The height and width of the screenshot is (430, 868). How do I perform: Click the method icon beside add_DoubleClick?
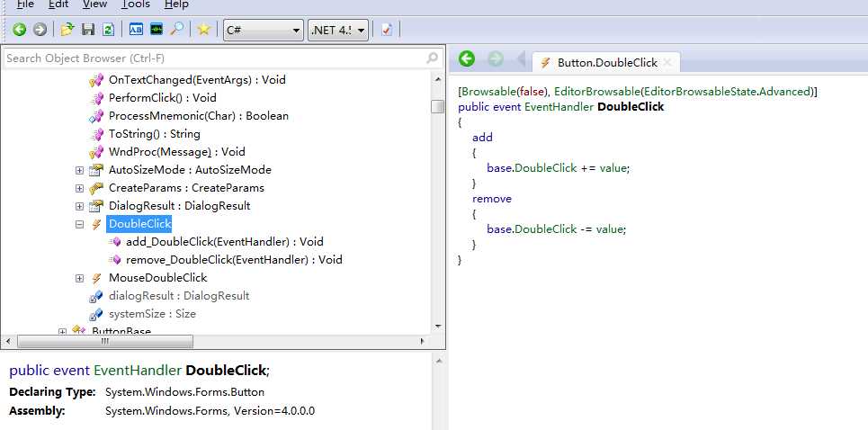point(114,242)
